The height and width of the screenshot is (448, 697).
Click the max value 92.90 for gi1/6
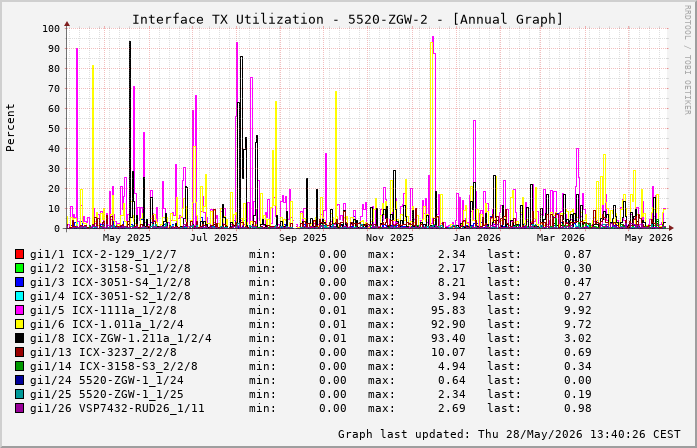tap(448, 324)
